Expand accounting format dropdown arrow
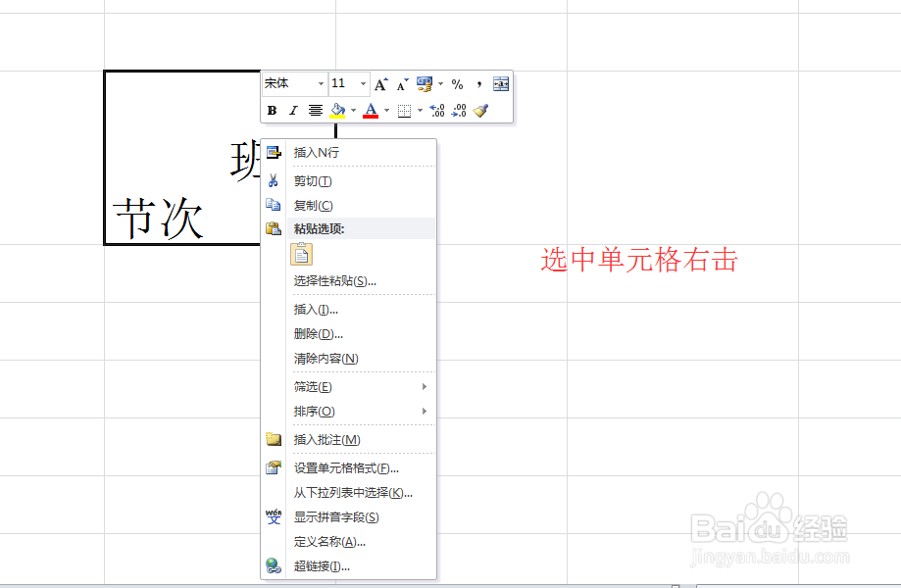901x588 pixels. point(441,84)
